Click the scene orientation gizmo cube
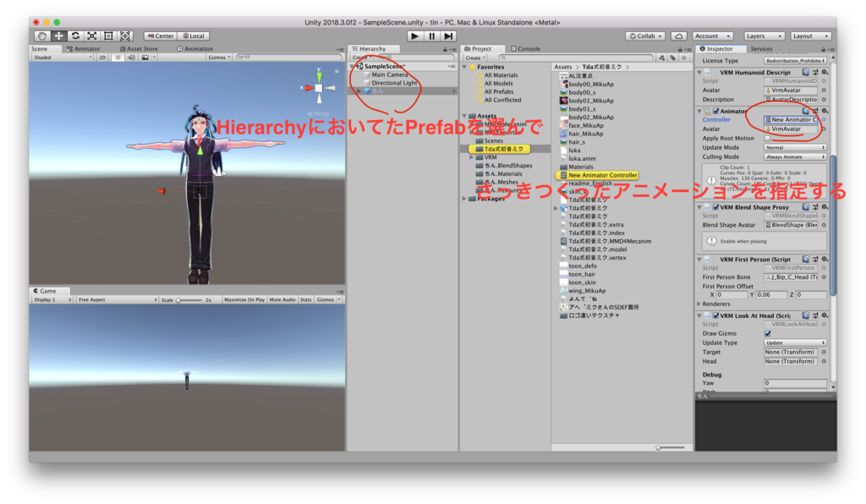 319,88
